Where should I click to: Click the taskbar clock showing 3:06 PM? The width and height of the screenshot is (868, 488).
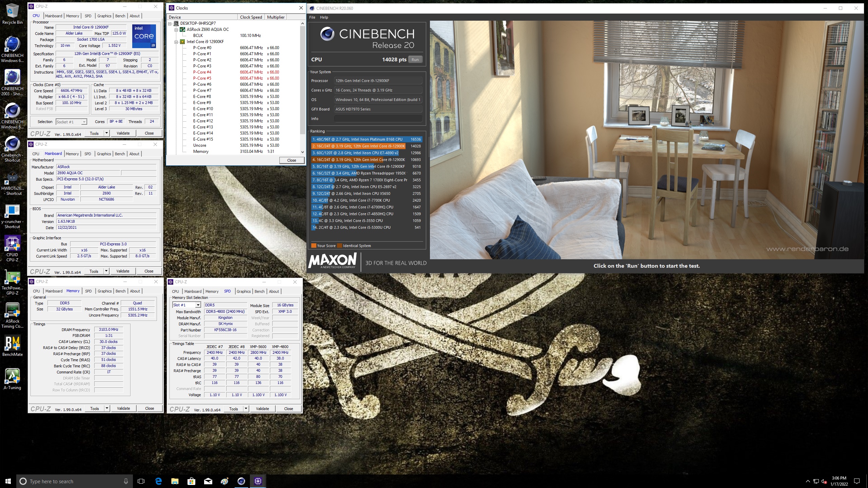tap(839, 481)
